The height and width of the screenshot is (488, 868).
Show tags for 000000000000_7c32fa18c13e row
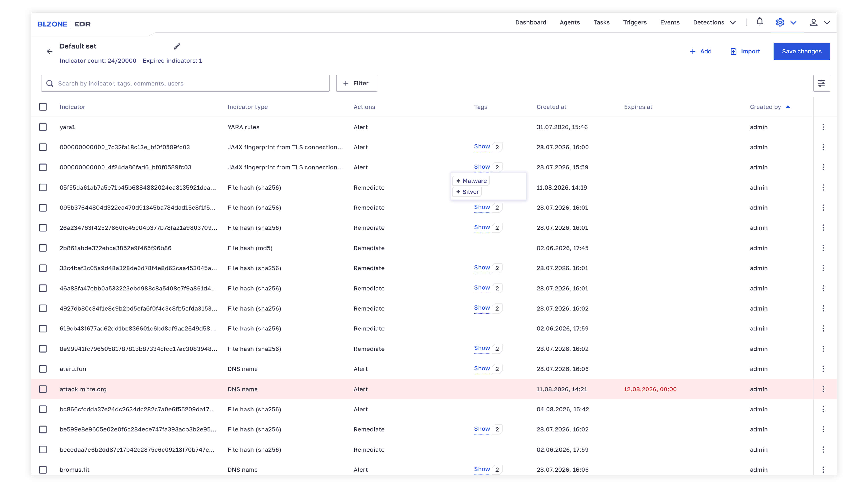point(482,147)
